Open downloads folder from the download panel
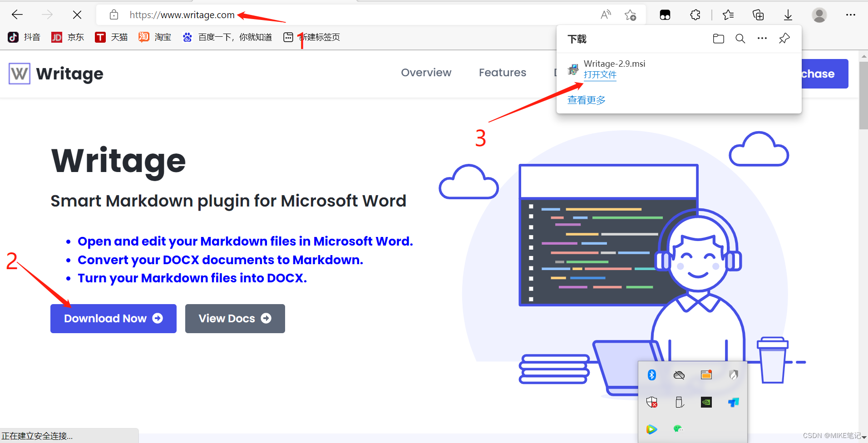Screen dimensions: 868x443 point(719,39)
